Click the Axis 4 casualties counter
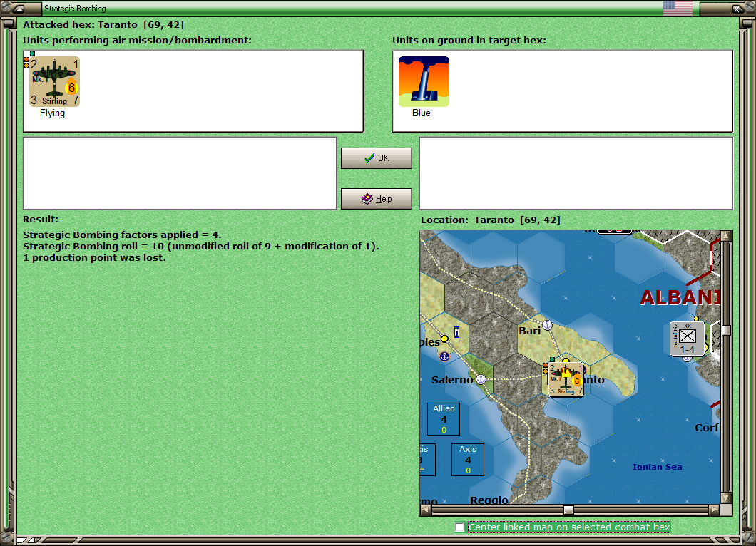Image resolution: width=756 pixels, height=546 pixels. tap(468, 459)
